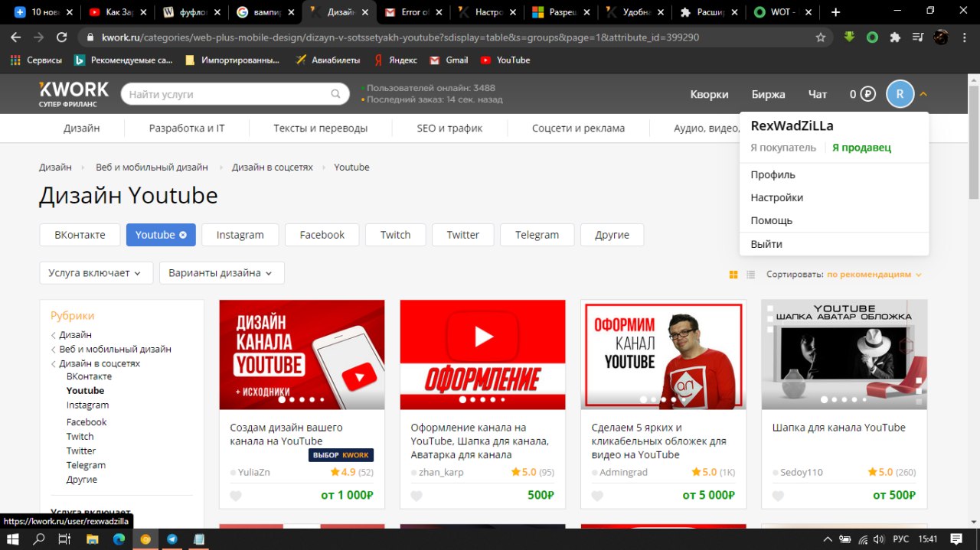
Task: Click the search magnifier icon
Action: pos(335,94)
